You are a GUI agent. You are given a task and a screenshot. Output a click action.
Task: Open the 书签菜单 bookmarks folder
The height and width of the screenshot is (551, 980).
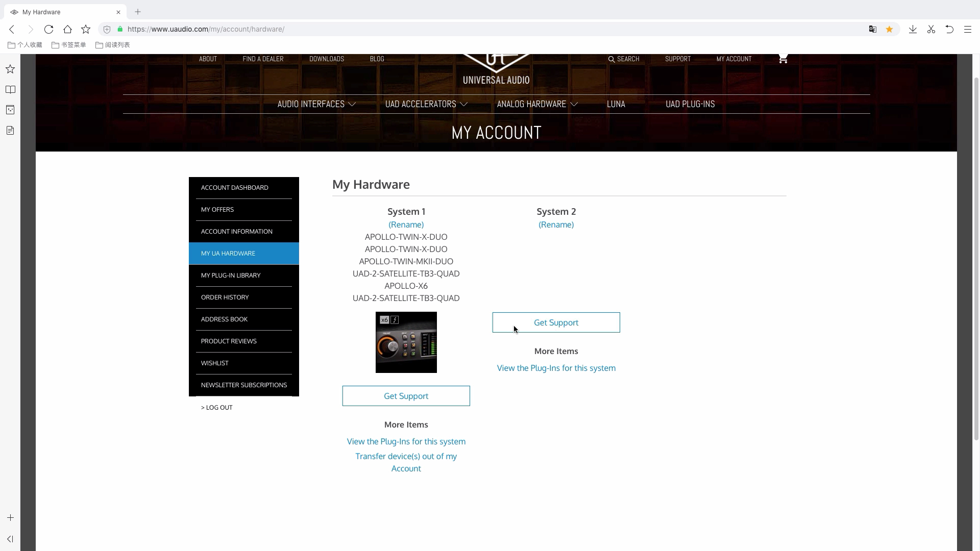(x=69, y=45)
